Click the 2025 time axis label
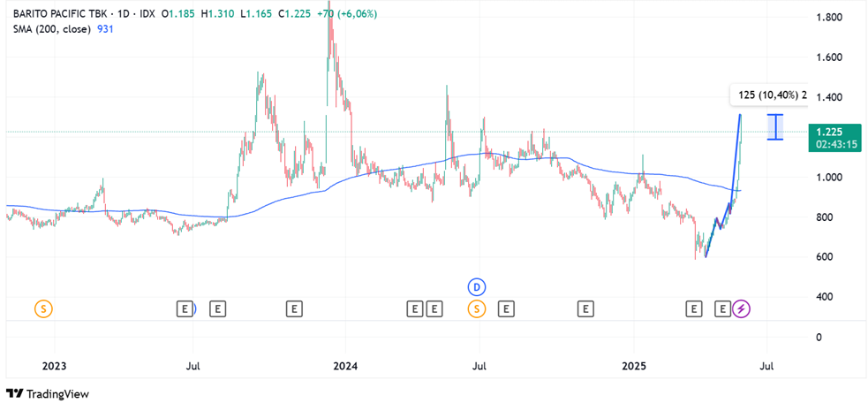868x403 pixels. (634, 367)
